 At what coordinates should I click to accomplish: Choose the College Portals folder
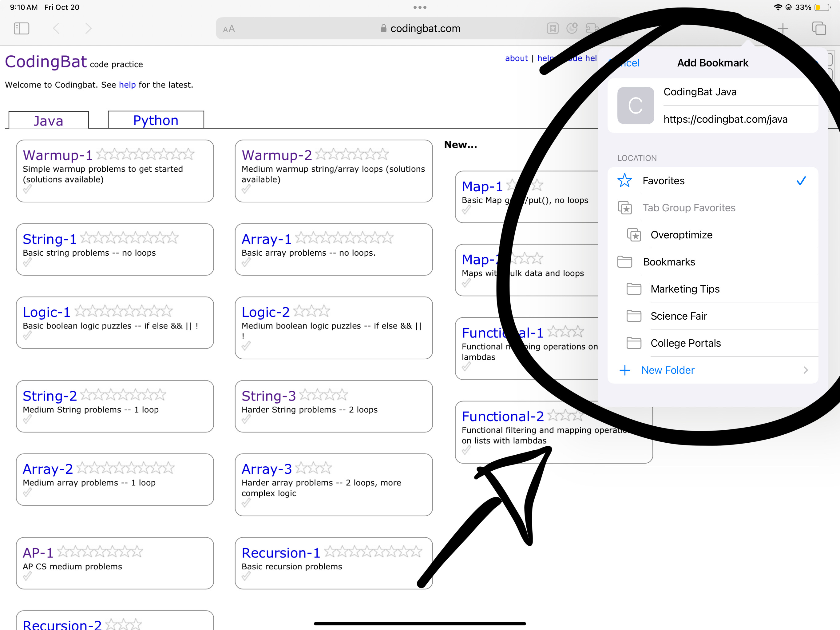[x=713, y=343]
